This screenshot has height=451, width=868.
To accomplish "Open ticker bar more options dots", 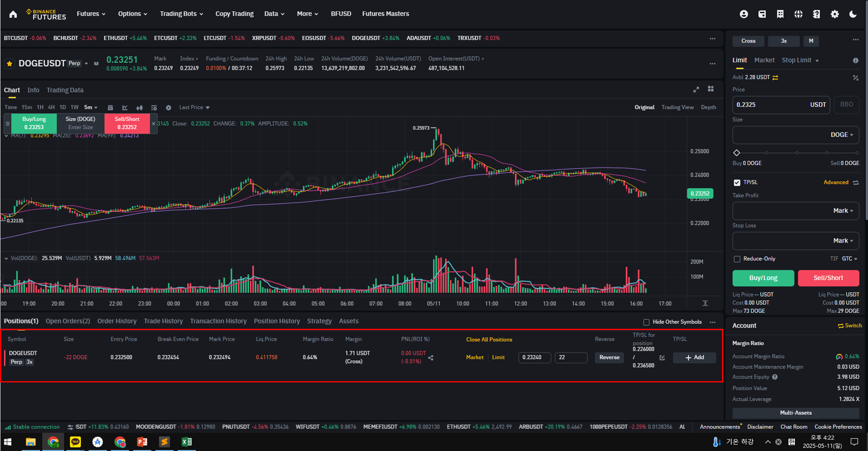I will tap(713, 38).
